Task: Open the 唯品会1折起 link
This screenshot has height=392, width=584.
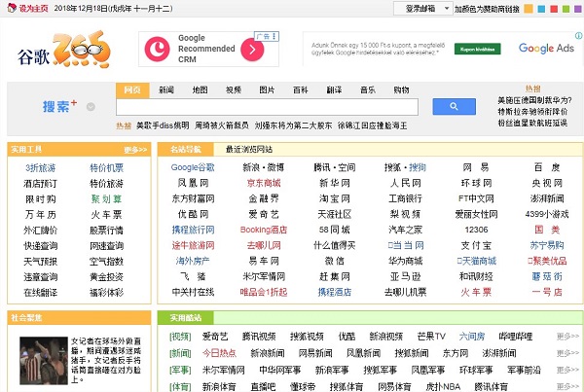Action: 264,292
